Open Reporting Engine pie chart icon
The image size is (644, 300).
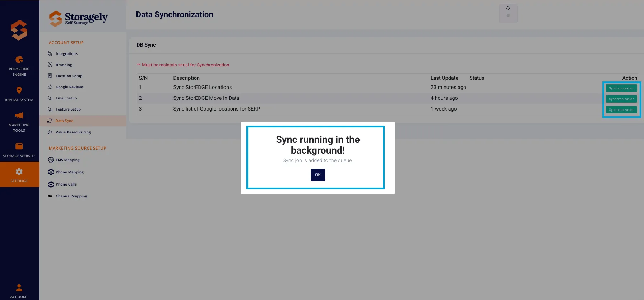pos(19,59)
